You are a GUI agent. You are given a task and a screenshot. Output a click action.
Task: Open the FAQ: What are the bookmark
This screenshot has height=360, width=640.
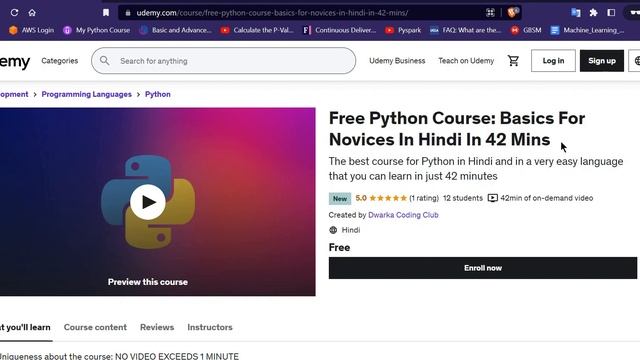coord(465,30)
